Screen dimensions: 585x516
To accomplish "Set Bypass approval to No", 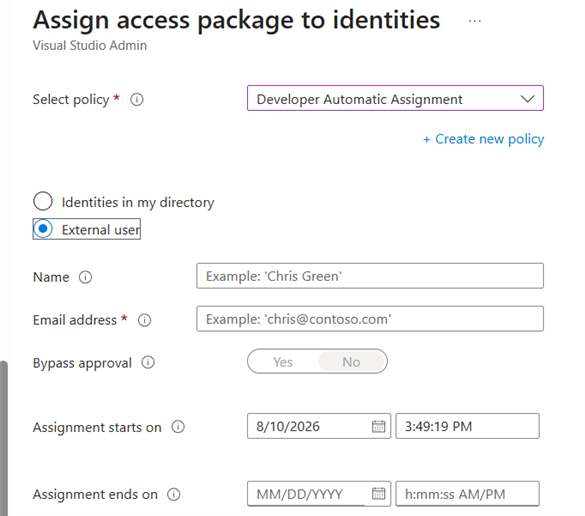I will click(351, 362).
